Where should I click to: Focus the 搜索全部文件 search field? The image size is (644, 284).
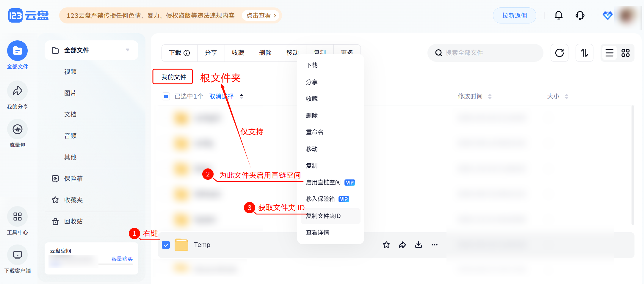[x=488, y=53]
